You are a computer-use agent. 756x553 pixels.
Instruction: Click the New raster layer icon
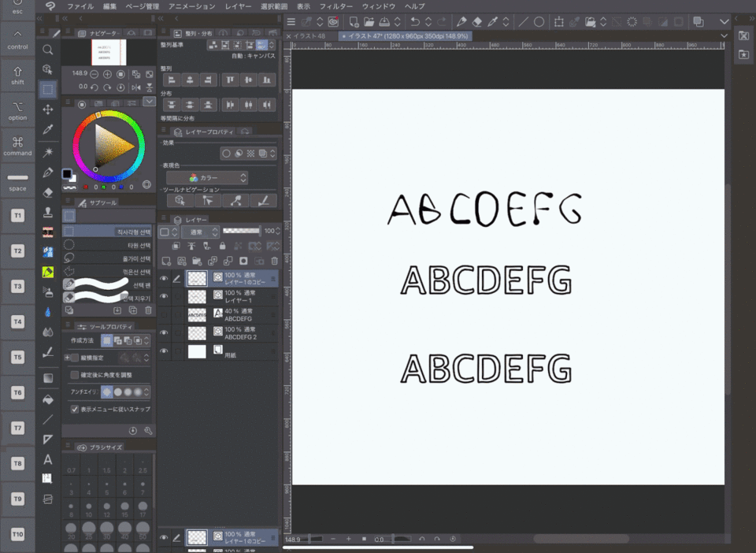point(166,261)
